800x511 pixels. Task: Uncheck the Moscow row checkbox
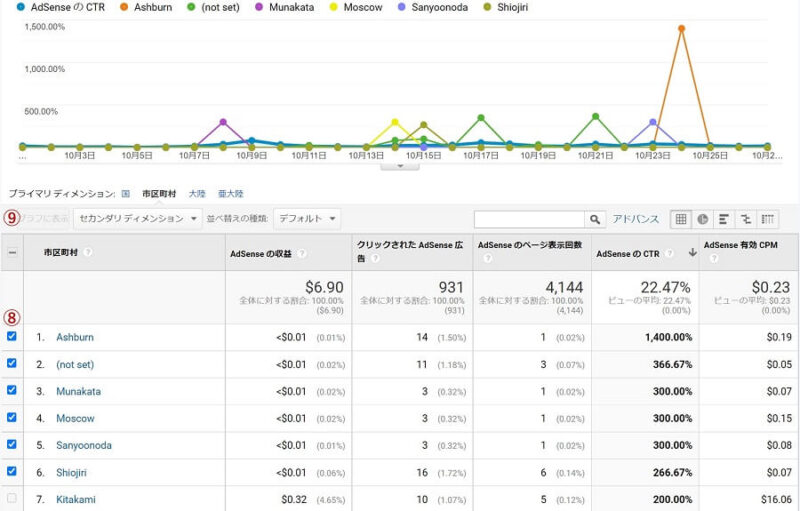coord(12,417)
